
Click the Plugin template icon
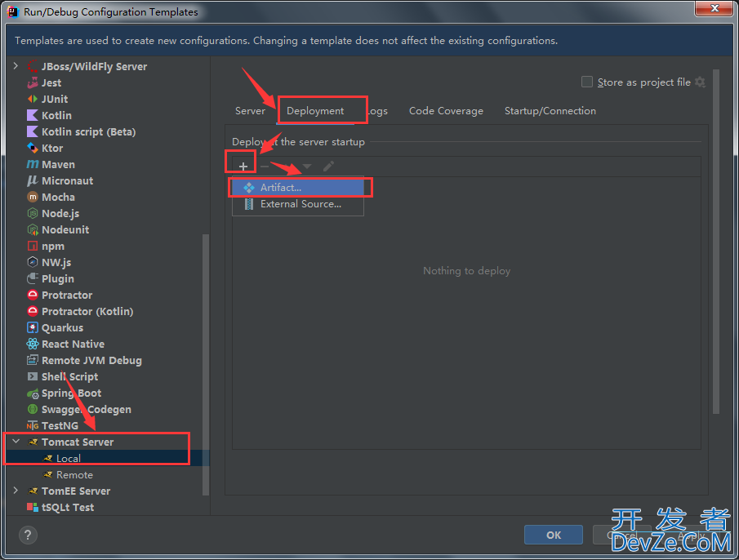(32, 279)
